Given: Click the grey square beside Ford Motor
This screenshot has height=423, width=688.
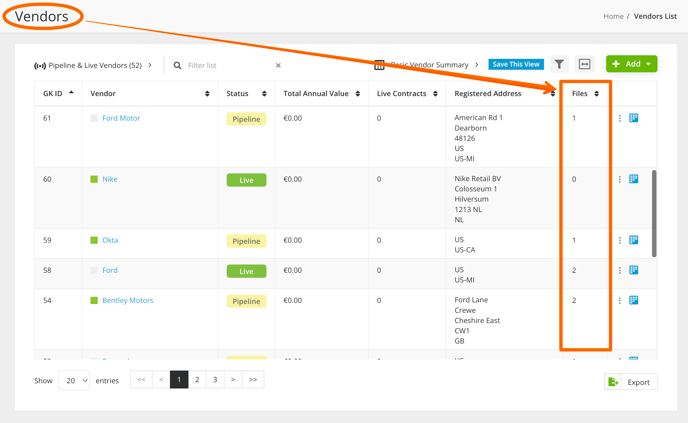Looking at the screenshot, I should pyautogui.click(x=94, y=118).
